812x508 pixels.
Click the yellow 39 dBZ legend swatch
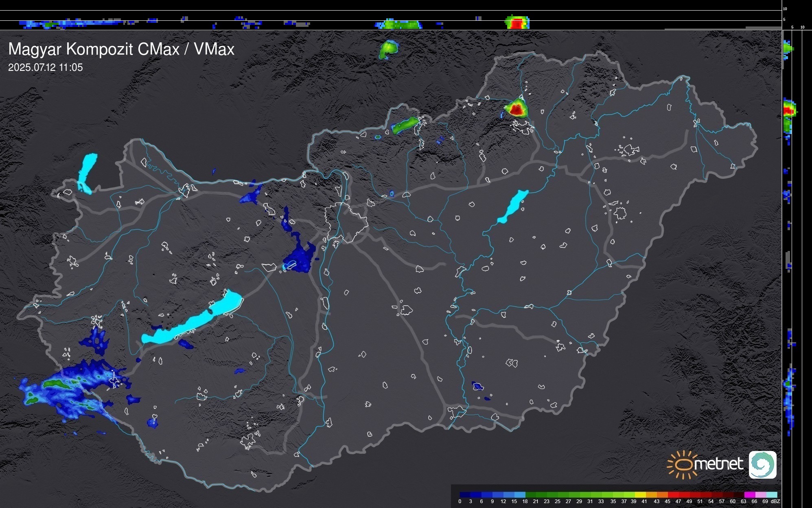click(640, 495)
